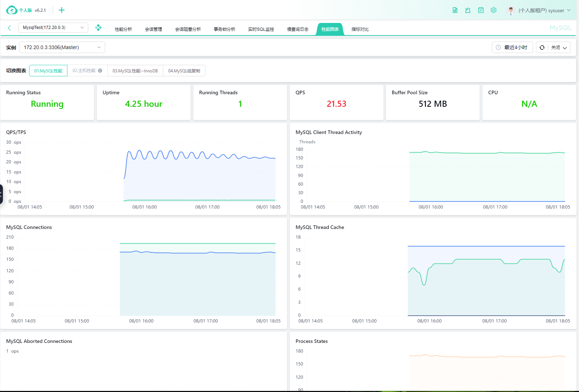Image resolution: width=579 pixels, height=392 pixels.
Task: Click the 4.25 hour uptime value
Action: [144, 104]
